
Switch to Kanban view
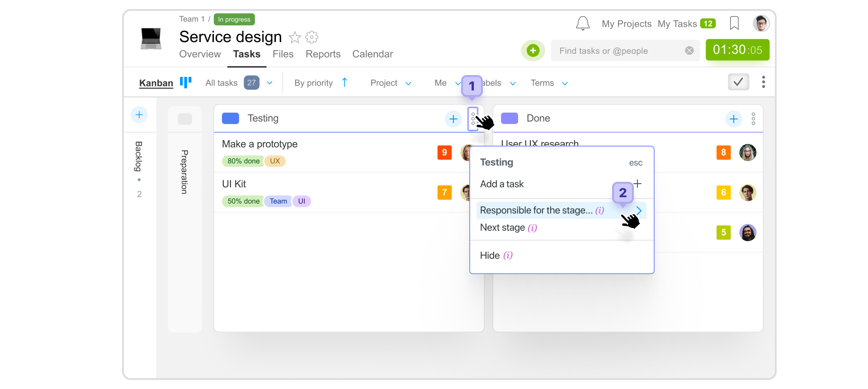(156, 83)
